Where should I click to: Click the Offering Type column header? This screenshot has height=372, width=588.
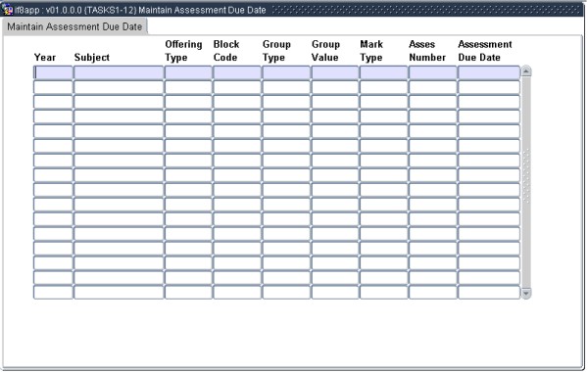click(183, 51)
